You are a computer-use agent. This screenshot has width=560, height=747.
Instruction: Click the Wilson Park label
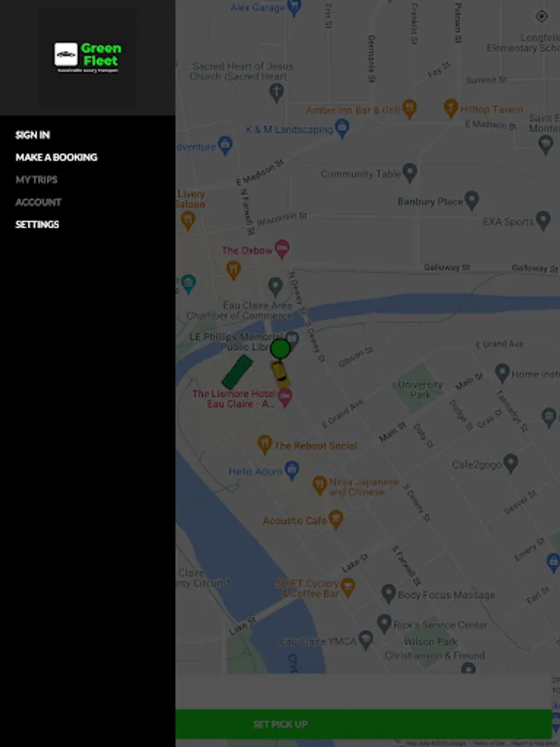pyautogui.click(x=431, y=642)
